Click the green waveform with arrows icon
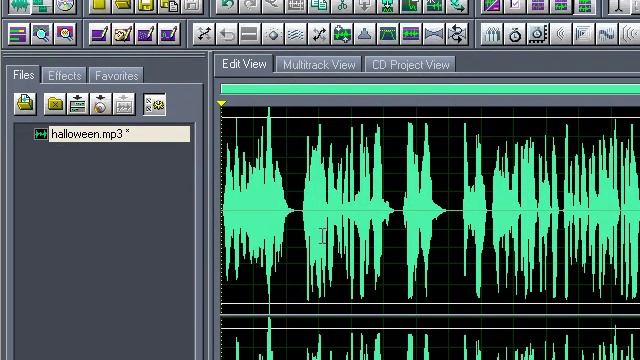640x360 pixels. tap(342, 34)
